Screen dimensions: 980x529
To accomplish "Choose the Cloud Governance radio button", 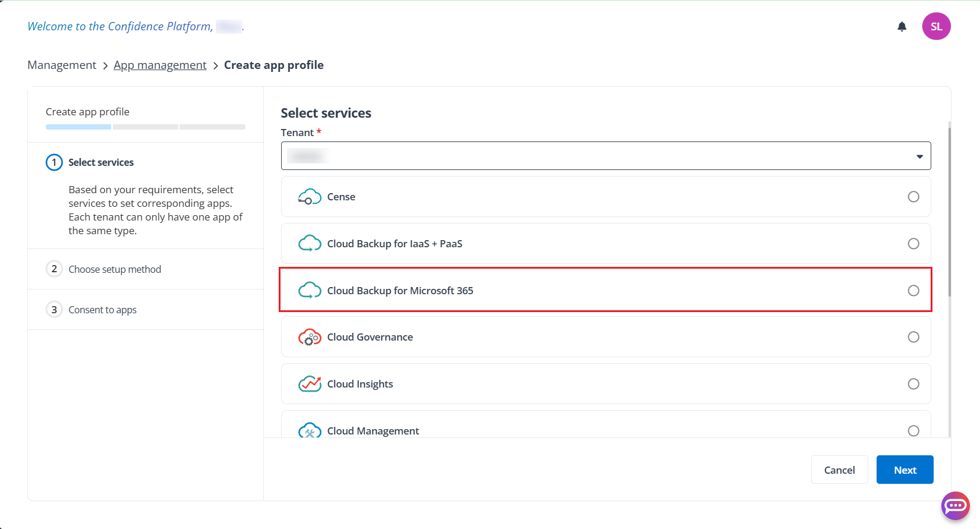I will pyautogui.click(x=913, y=337).
